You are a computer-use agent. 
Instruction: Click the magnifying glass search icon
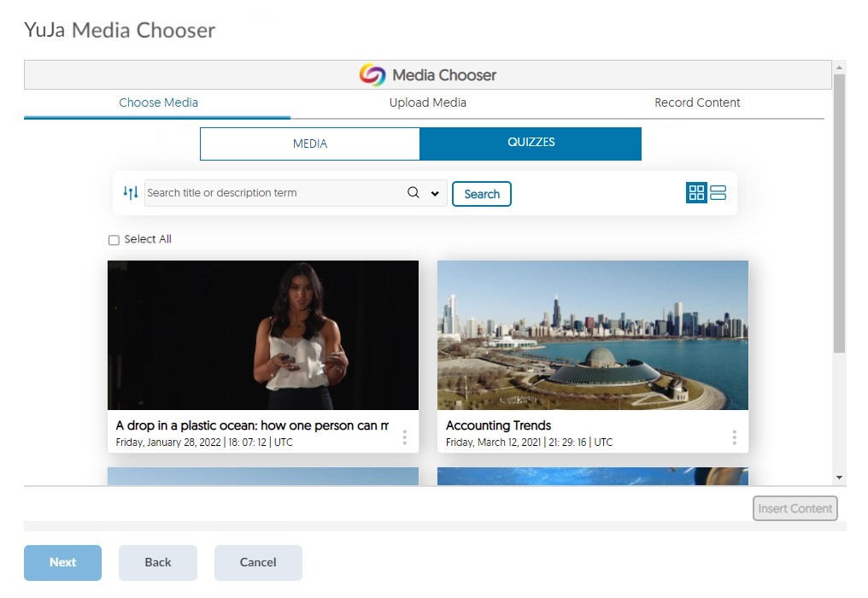click(413, 193)
